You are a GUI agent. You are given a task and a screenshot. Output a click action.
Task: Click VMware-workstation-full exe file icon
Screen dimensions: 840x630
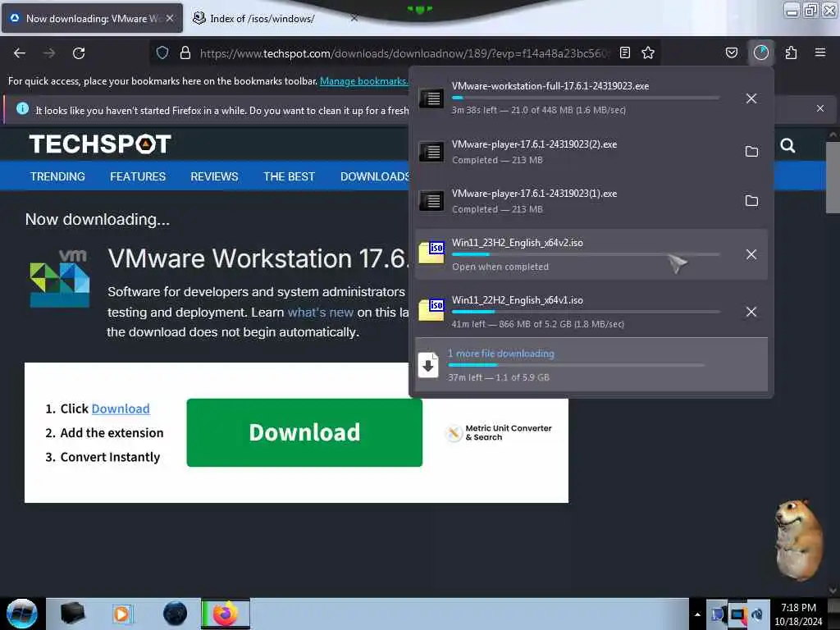431,98
